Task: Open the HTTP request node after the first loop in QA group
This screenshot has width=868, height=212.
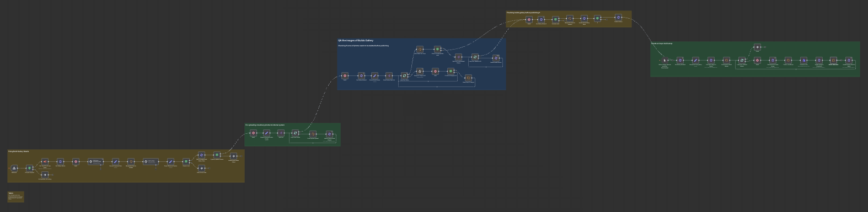Action: [420, 71]
